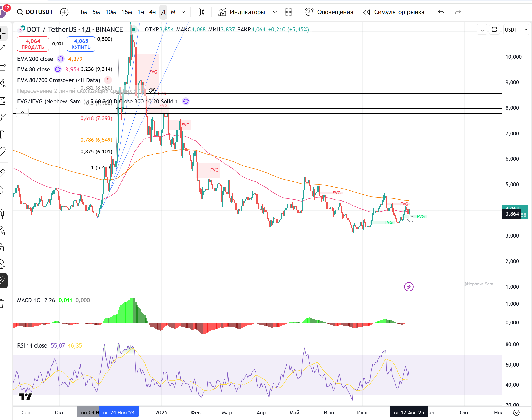The width and height of the screenshot is (532, 420).
Task: Switch to 10м timeframe
Action: 111,12
